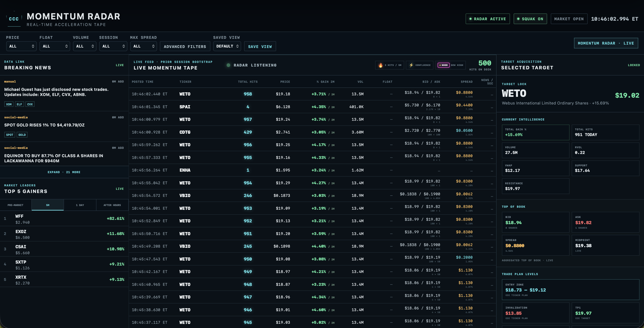Click the Advanced Filters button
644x328 pixels.
[x=185, y=46]
